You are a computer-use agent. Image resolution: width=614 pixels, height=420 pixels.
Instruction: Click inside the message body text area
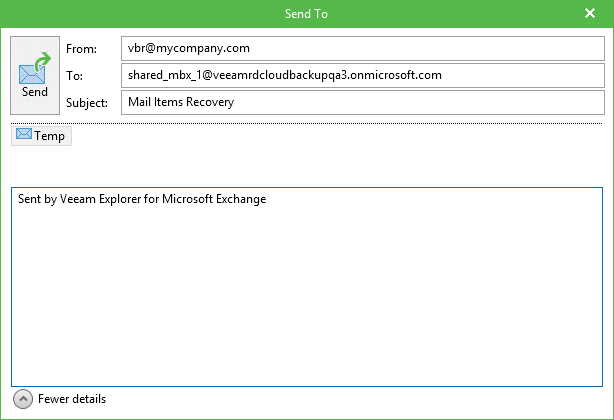pyautogui.click(x=307, y=287)
